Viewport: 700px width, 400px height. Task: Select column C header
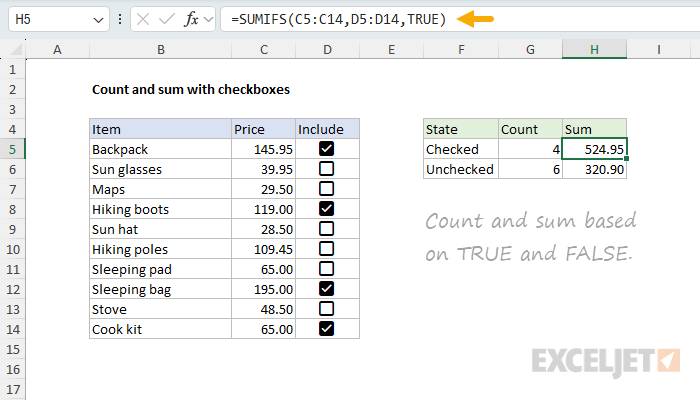264,50
